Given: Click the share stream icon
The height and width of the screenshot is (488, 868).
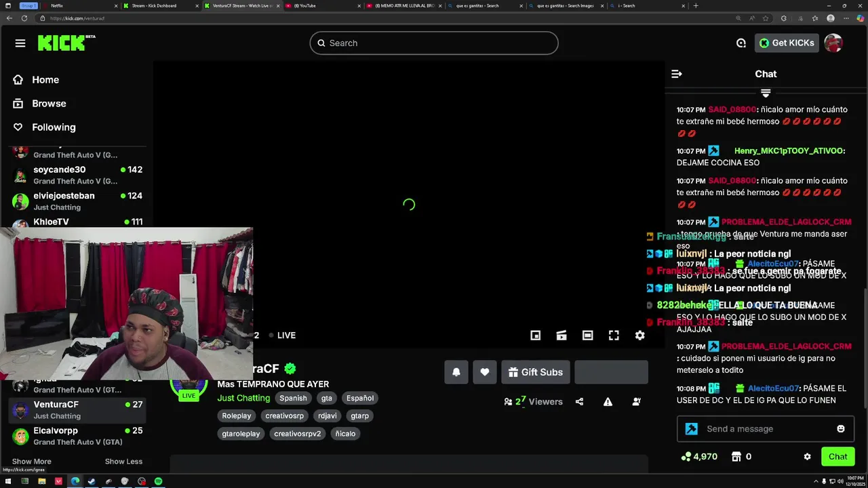Looking at the screenshot, I should [579, 401].
